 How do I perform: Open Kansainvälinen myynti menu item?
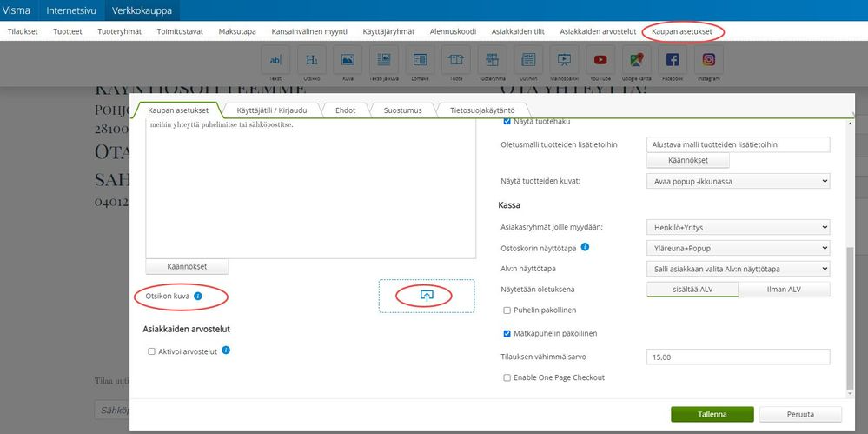click(x=309, y=31)
